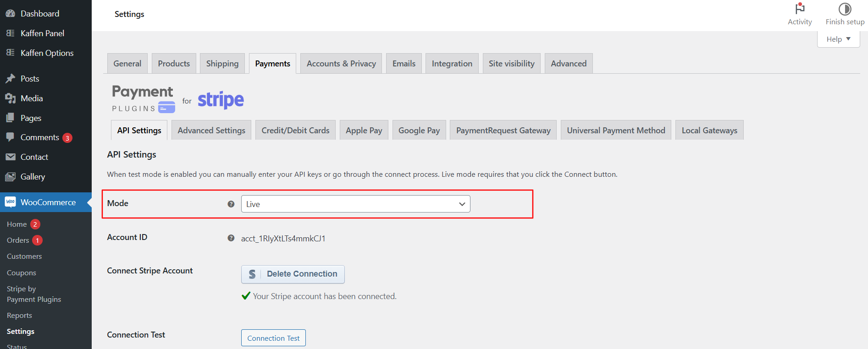Click the Connection Test button
Viewport: 868px width, 349px height.
tap(273, 338)
